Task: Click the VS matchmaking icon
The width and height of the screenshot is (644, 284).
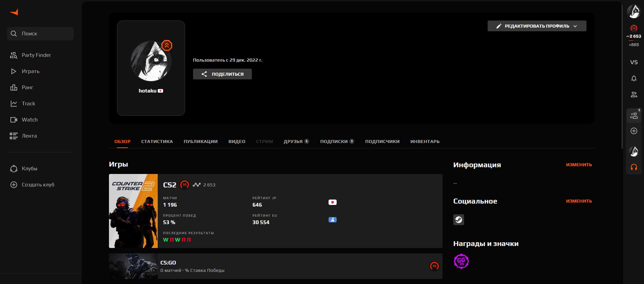Action: [x=634, y=62]
